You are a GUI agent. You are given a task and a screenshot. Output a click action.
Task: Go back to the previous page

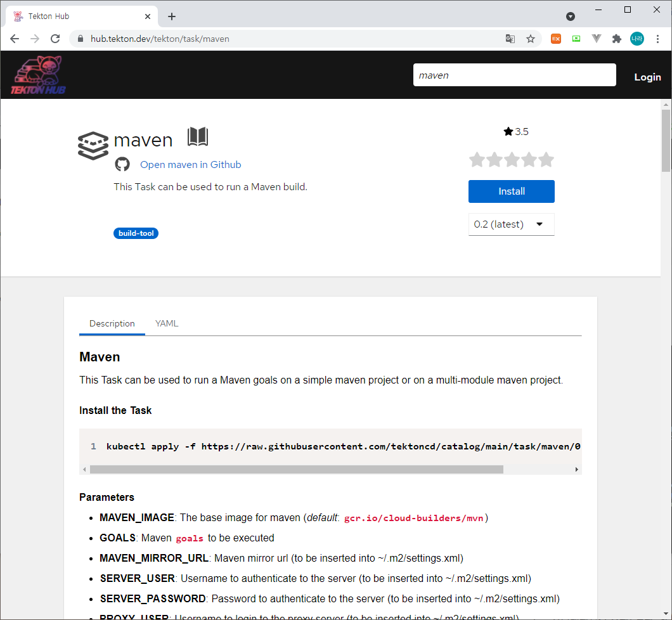(15, 39)
